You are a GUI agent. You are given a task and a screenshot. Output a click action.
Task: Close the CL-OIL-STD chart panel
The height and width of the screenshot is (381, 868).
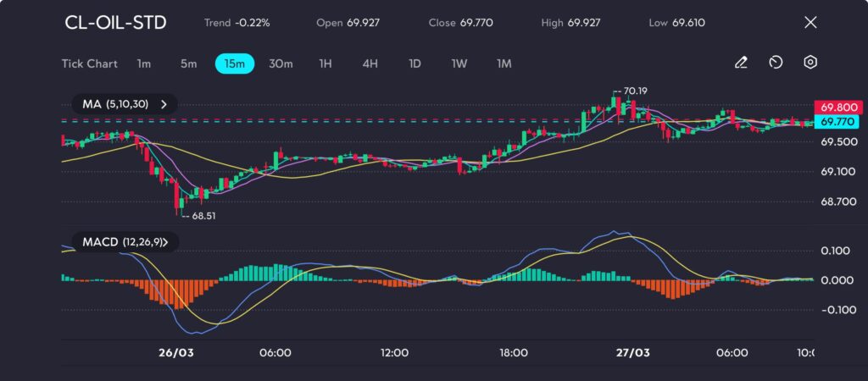point(810,23)
